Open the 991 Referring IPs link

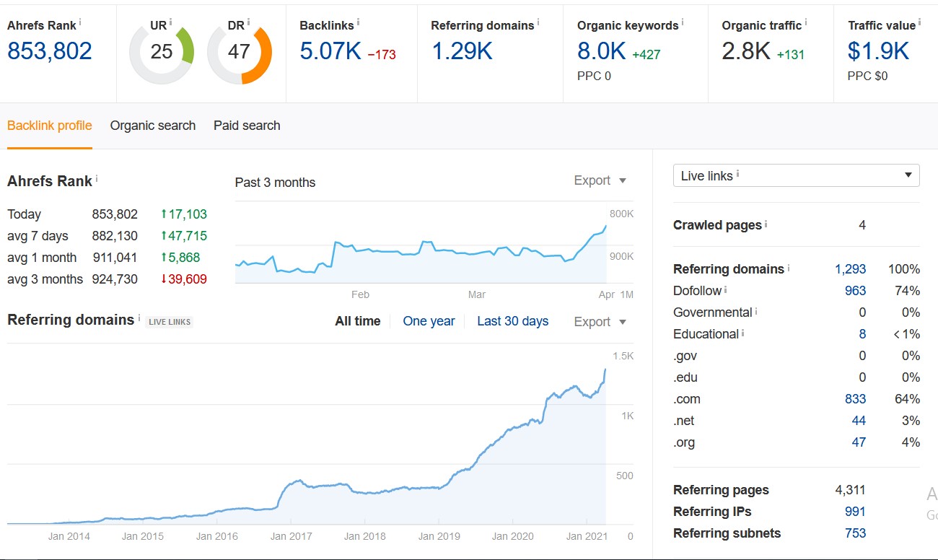pos(856,512)
